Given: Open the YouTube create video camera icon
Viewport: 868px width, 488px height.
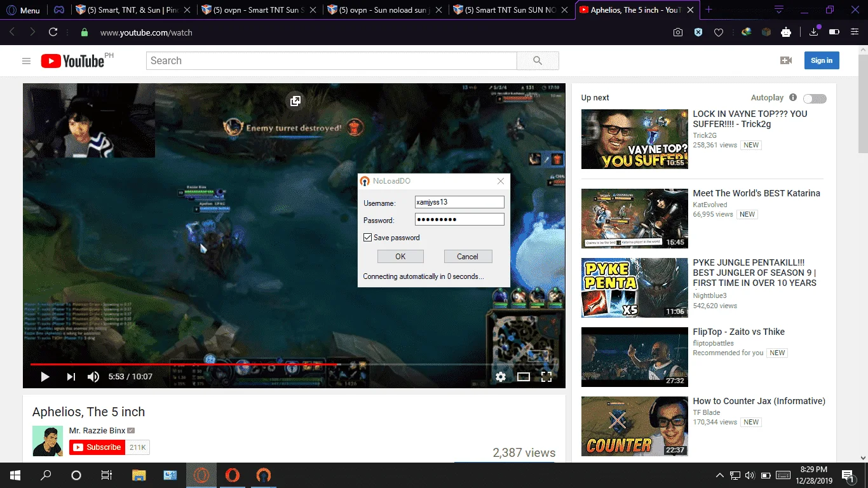Looking at the screenshot, I should (x=786, y=60).
